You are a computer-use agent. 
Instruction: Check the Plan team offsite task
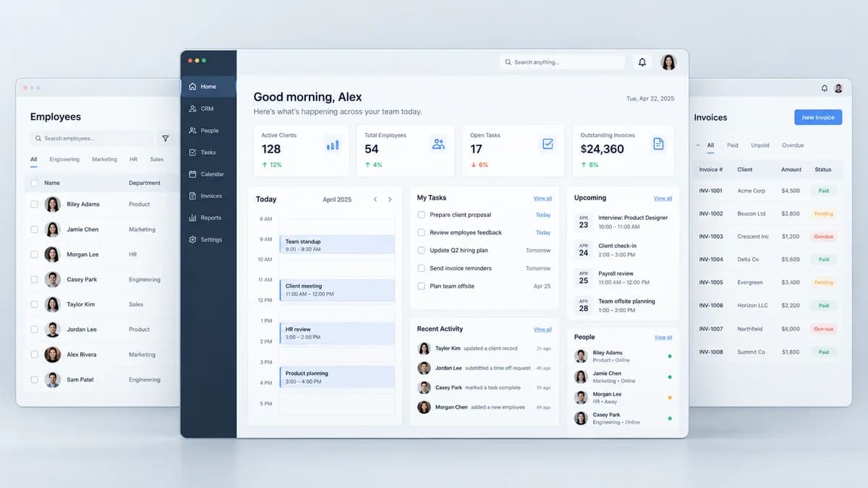click(x=421, y=286)
